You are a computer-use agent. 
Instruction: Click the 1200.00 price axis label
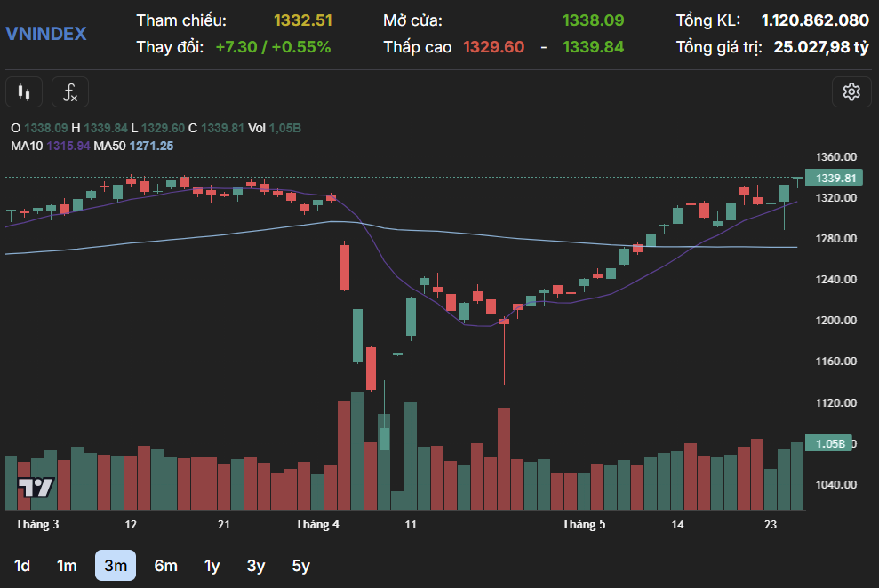pyautogui.click(x=835, y=321)
